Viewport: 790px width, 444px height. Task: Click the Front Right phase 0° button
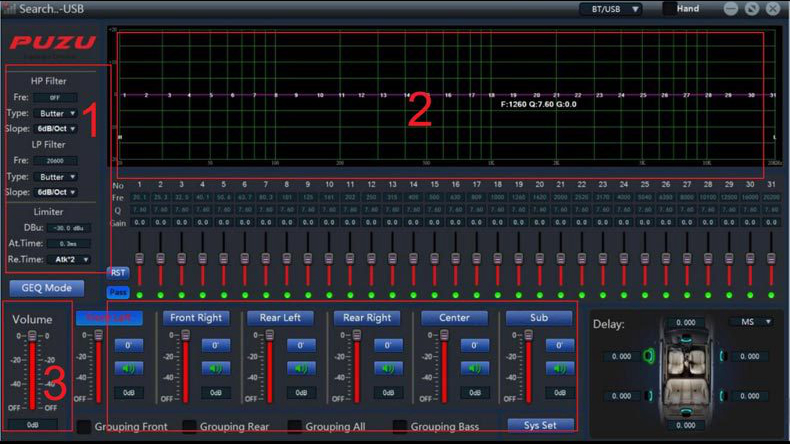(215, 345)
